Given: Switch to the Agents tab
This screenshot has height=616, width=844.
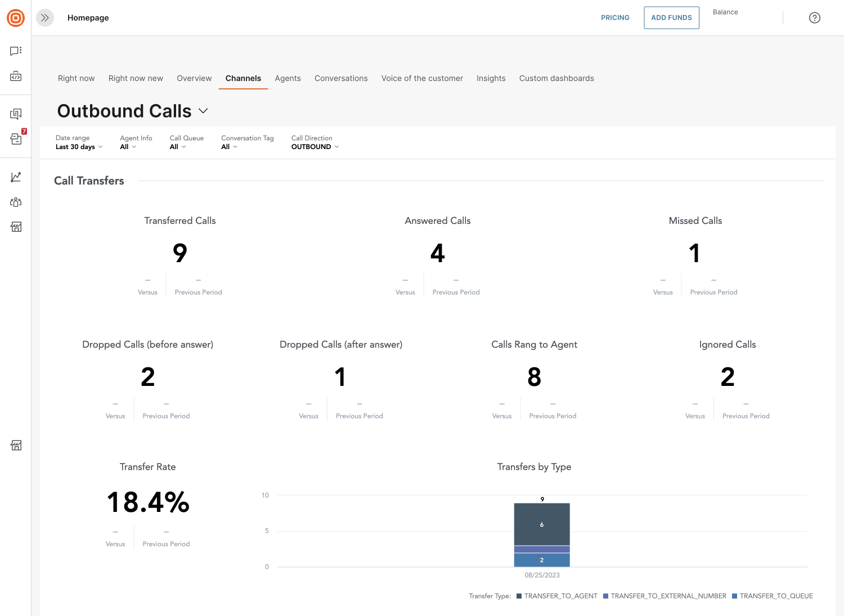Looking at the screenshot, I should click(288, 78).
